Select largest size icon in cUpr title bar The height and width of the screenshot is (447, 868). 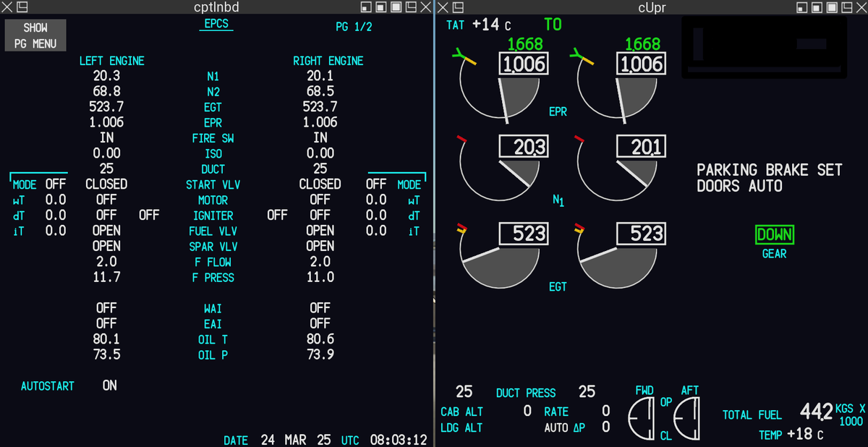click(x=830, y=8)
